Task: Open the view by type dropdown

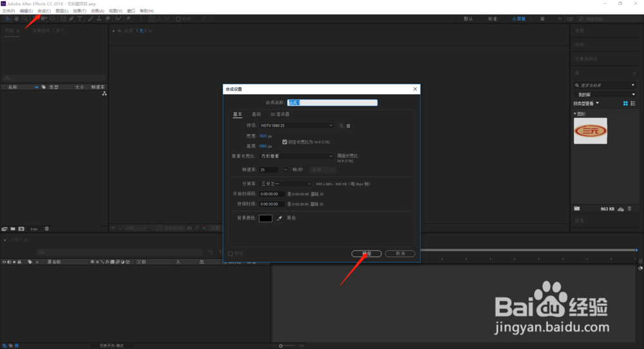Action: [586, 104]
